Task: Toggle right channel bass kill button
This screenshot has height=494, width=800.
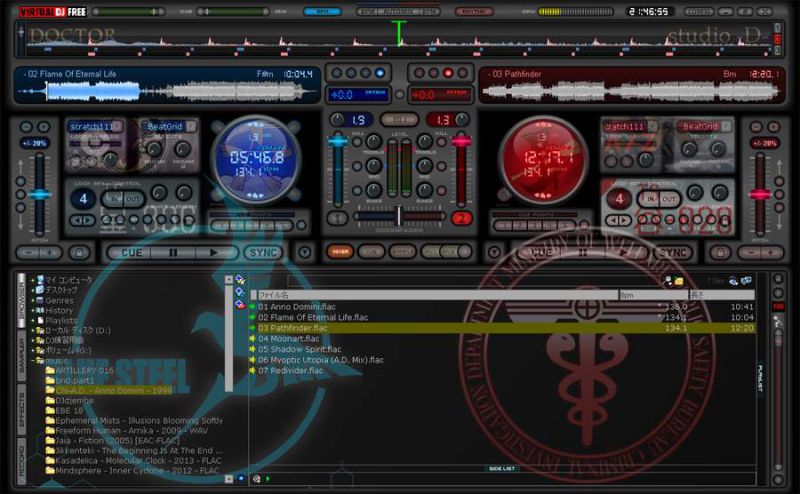Action: (442, 191)
